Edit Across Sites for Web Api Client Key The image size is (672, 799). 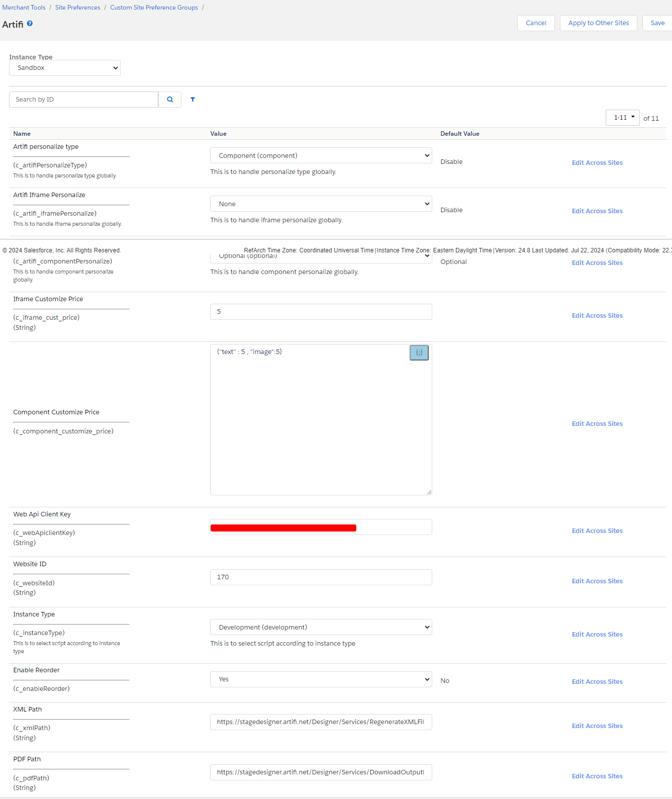(x=597, y=531)
